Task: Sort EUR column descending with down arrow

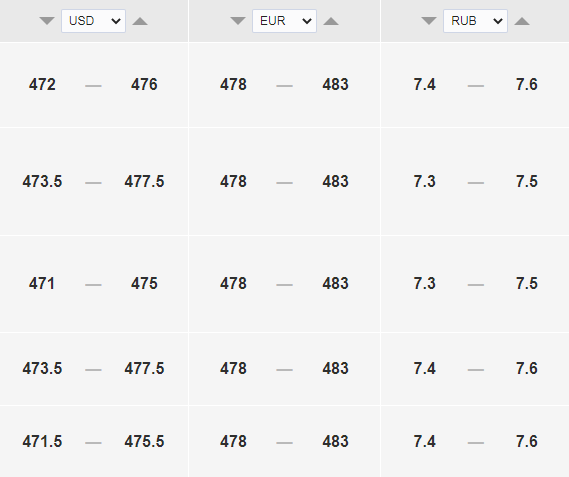Action: [238, 21]
